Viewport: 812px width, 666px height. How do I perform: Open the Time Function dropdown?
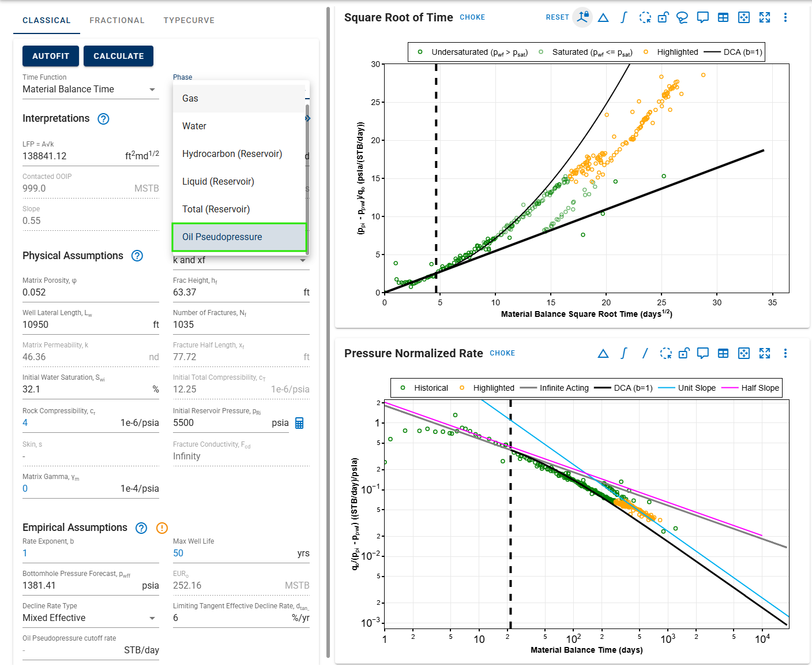tap(90, 89)
